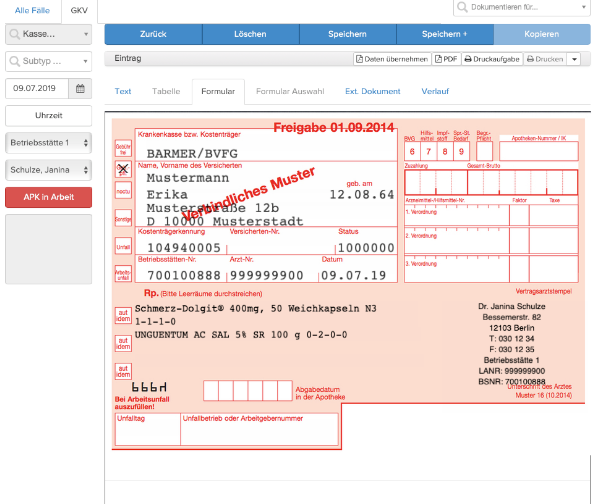The width and height of the screenshot is (592, 504).
Task: Click the BVG box labeled 6
Action: click(x=412, y=151)
